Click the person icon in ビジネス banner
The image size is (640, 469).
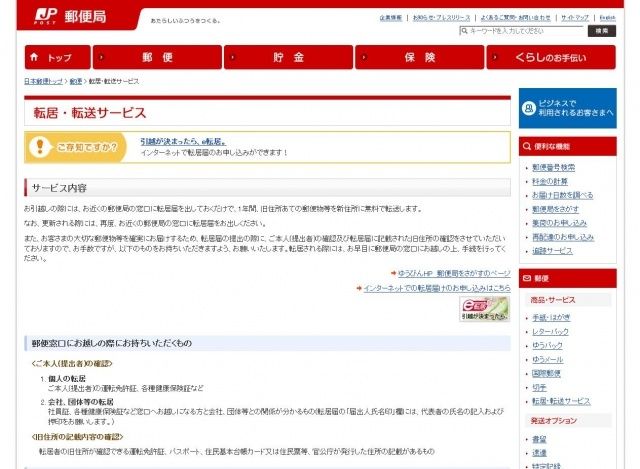coord(529,108)
